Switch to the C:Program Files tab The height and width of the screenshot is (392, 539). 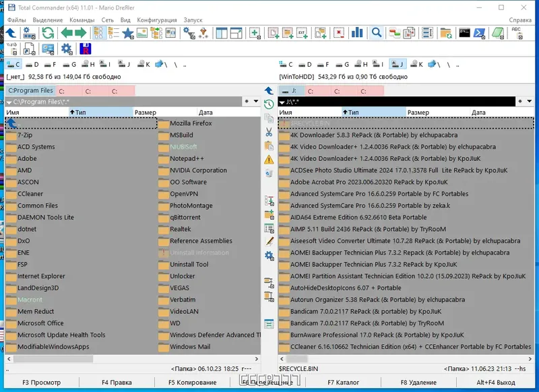[x=30, y=90]
